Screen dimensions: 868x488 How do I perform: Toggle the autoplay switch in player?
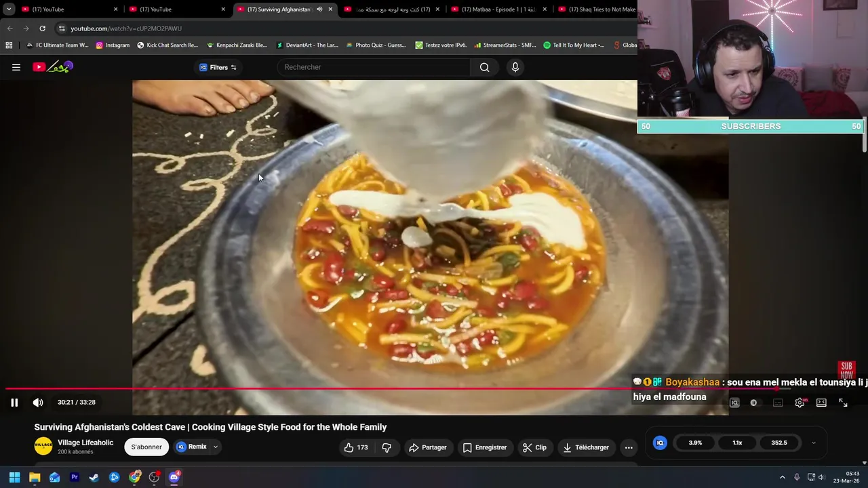(753, 403)
